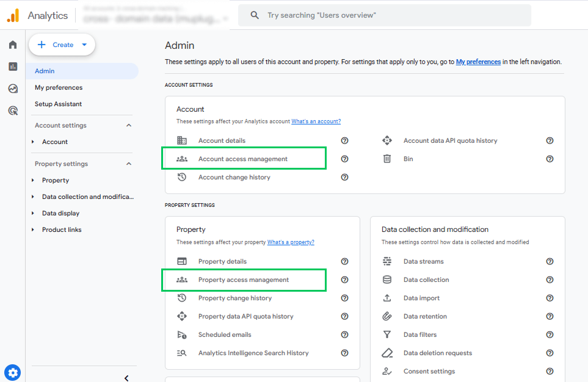Click the Data deletion requests eraser icon
This screenshot has width=588, height=382.
(387, 353)
